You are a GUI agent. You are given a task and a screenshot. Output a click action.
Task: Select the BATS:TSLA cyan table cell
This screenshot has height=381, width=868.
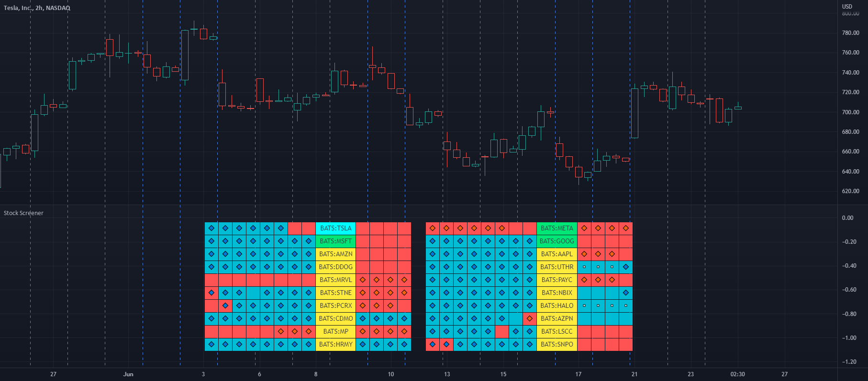(x=335, y=229)
